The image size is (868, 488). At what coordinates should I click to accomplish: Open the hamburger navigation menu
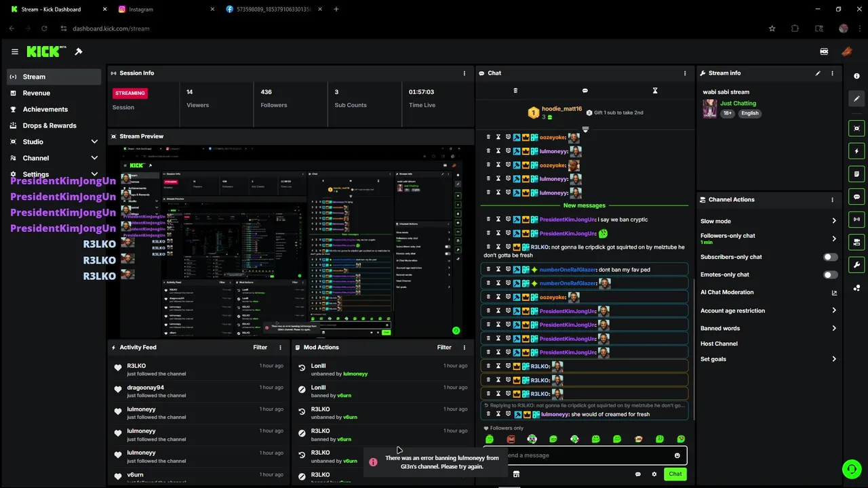[15, 52]
